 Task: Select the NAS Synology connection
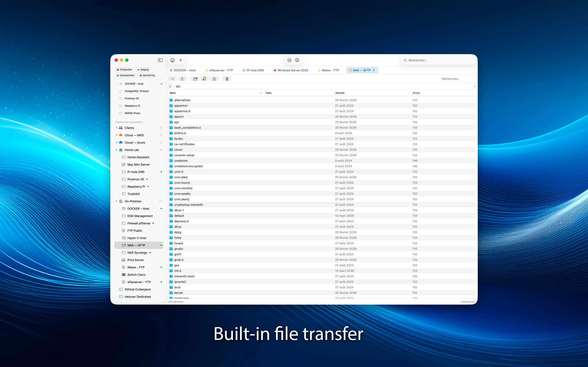pyautogui.click(x=138, y=253)
